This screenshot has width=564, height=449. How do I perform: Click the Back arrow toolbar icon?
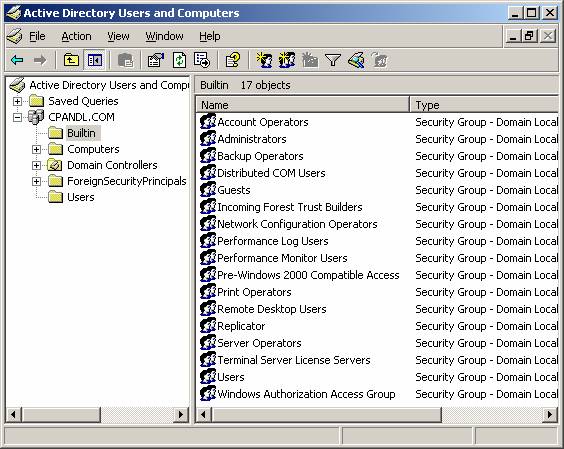click(17, 60)
